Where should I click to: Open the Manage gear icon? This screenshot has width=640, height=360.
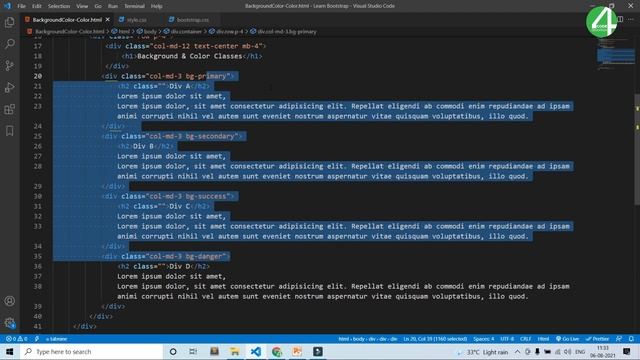(9, 323)
